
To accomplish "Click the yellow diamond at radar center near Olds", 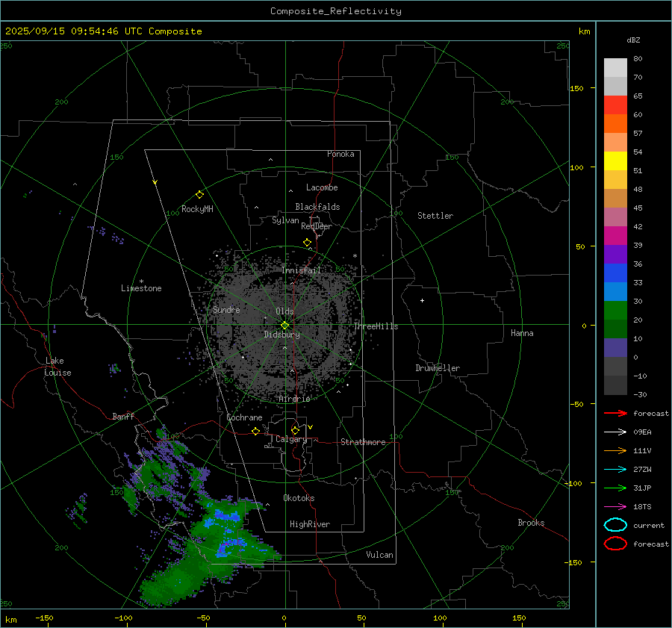I will tap(284, 326).
